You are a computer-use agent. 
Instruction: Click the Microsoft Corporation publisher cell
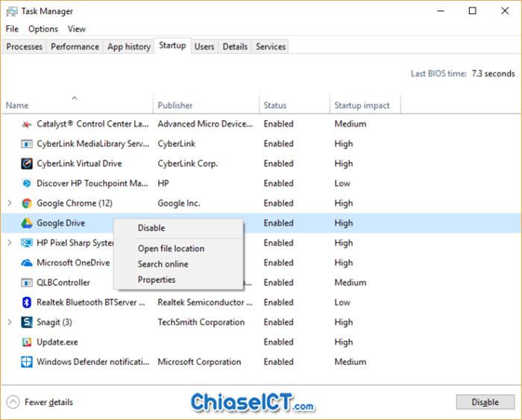199,362
